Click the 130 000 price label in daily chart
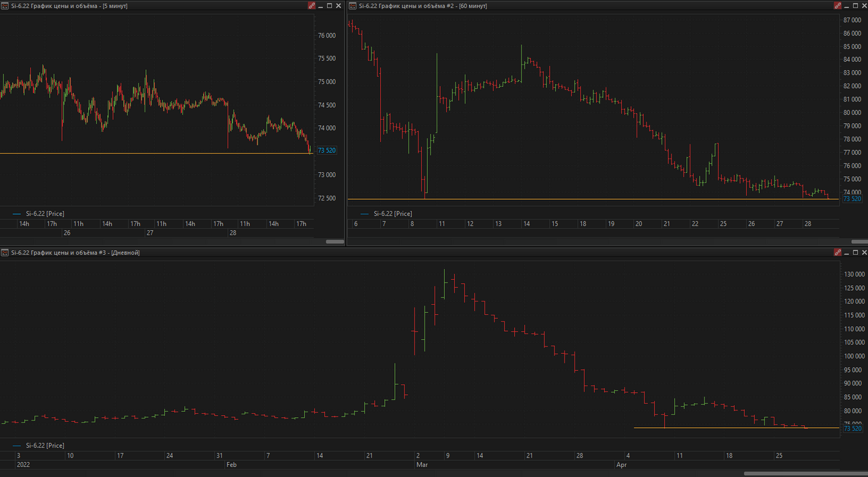 pos(854,274)
